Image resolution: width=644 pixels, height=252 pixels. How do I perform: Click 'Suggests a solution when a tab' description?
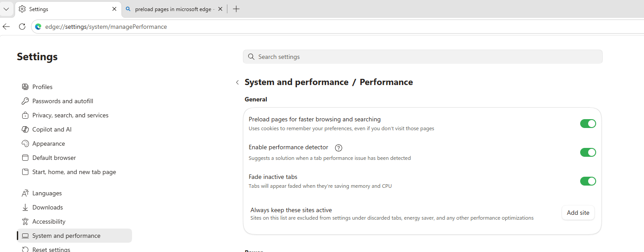330,158
